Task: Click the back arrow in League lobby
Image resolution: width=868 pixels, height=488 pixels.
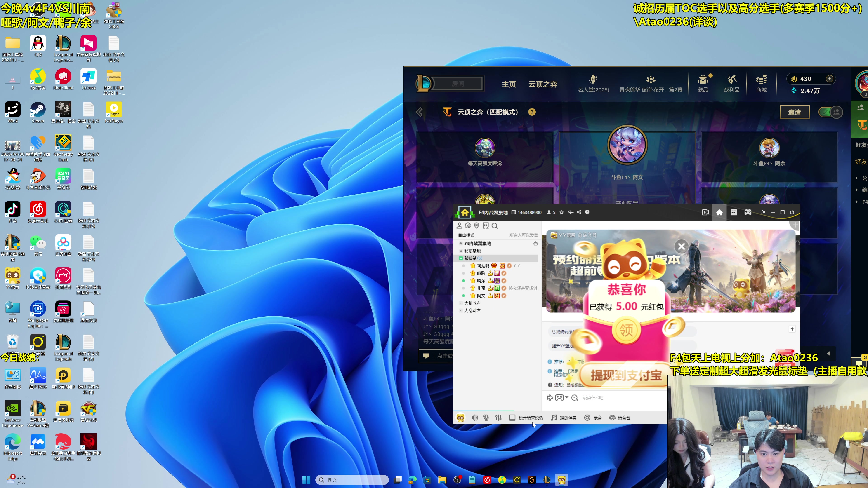Action: pyautogui.click(x=419, y=112)
